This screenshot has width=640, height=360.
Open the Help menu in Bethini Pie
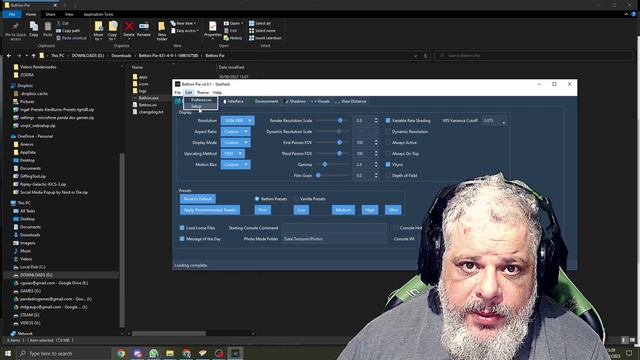click(217, 93)
